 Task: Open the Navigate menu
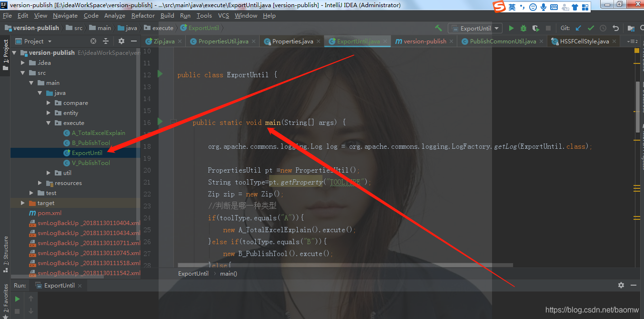click(x=65, y=16)
